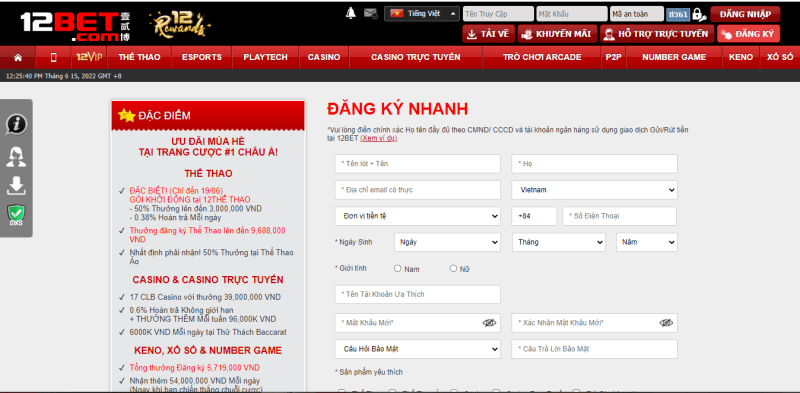Viewport: 800px width, 393px height.
Task: Show password in Xác Nhận Mật Khẩu Mới field
Action: click(x=666, y=323)
